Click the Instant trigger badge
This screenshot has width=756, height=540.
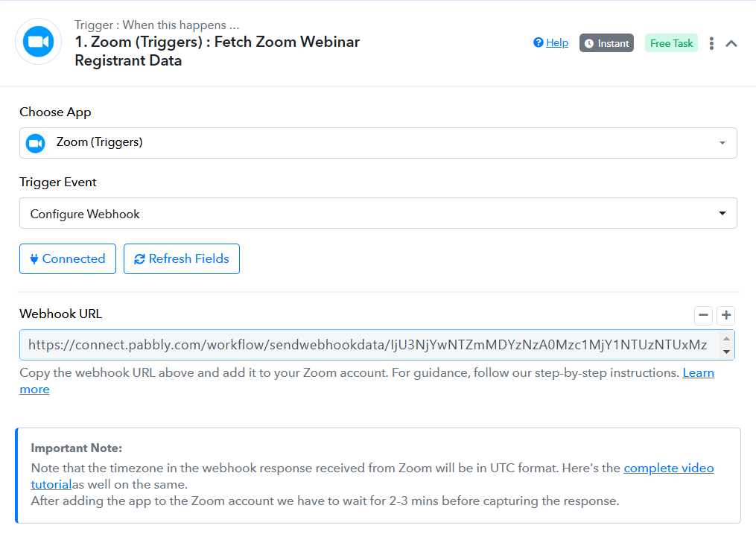[606, 43]
